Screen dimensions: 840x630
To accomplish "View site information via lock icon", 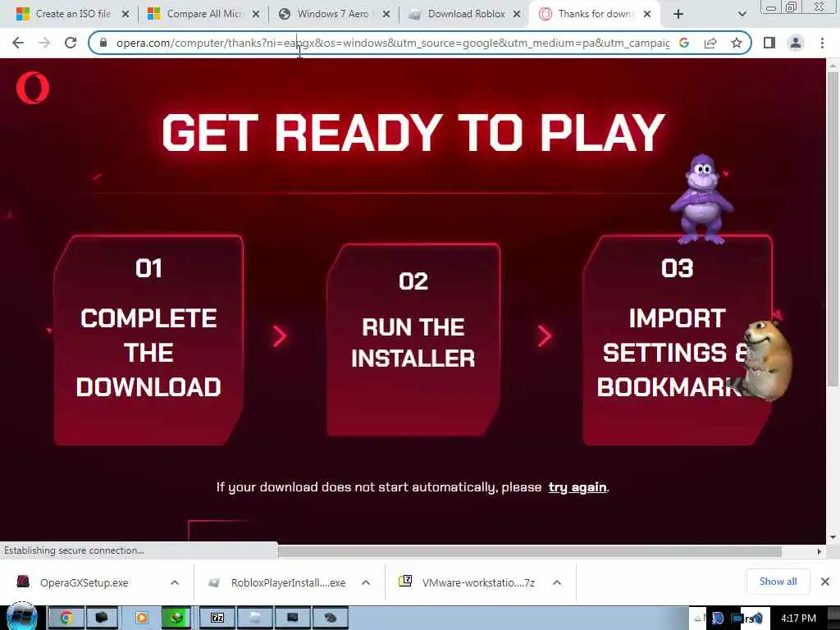I will 103,43.
